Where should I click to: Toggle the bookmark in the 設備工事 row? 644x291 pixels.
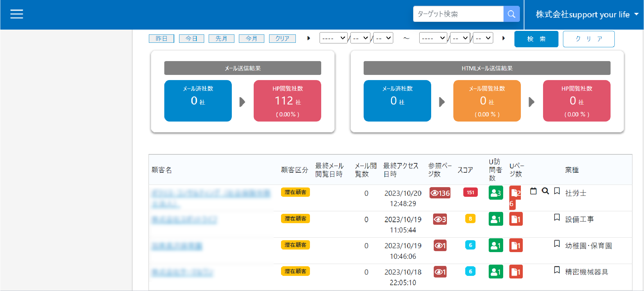(557, 217)
